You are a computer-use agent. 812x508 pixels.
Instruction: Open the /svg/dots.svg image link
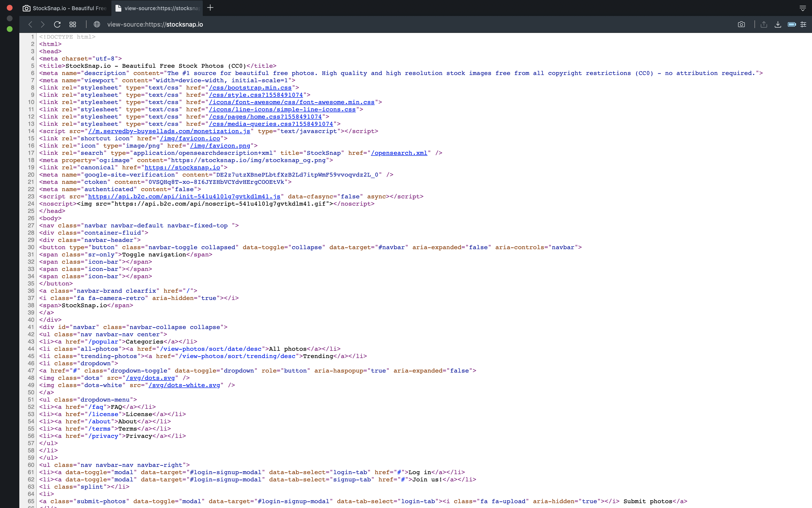tap(150, 378)
